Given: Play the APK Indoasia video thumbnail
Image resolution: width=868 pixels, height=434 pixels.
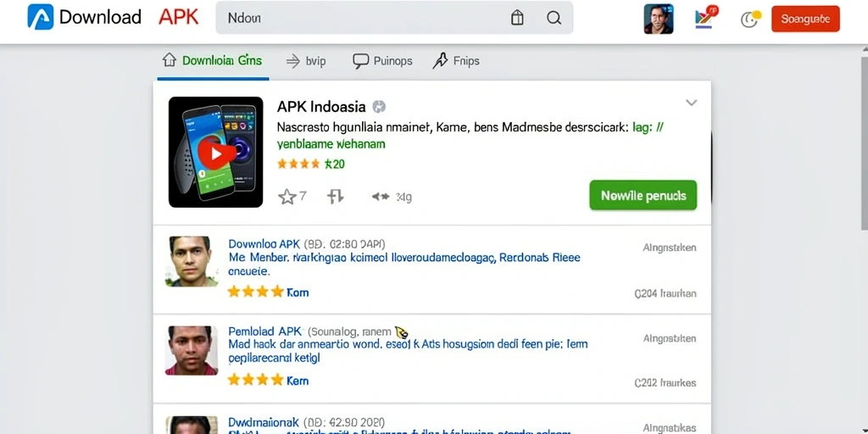Looking at the screenshot, I should click(x=216, y=153).
